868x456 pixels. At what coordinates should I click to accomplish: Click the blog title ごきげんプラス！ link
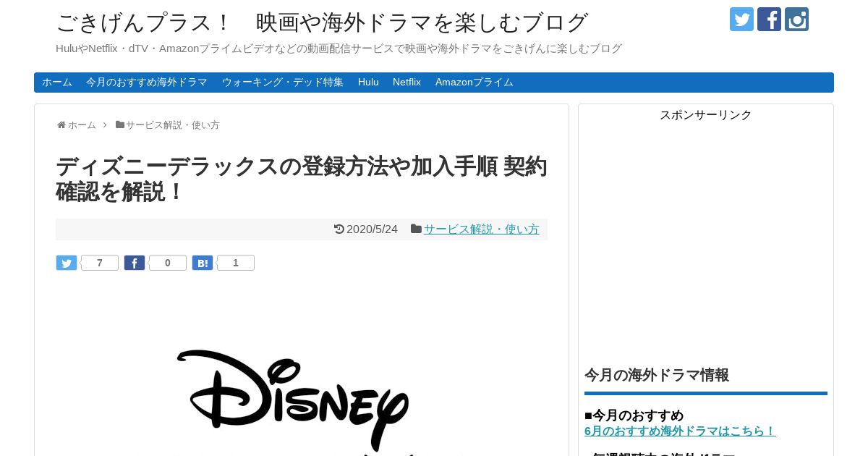click(x=322, y=22)
